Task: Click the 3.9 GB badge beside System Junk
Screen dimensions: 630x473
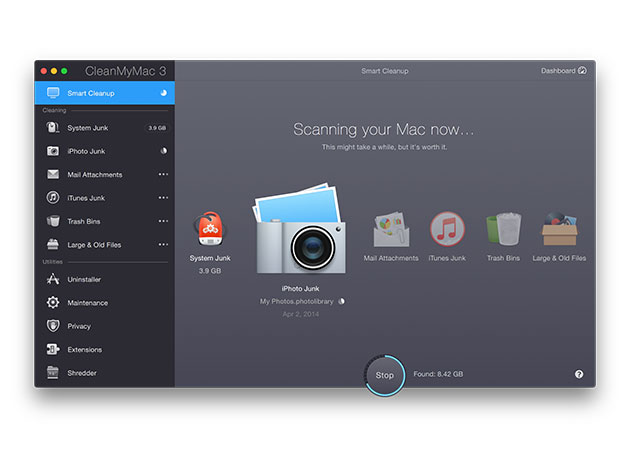Action: point(157,128)
